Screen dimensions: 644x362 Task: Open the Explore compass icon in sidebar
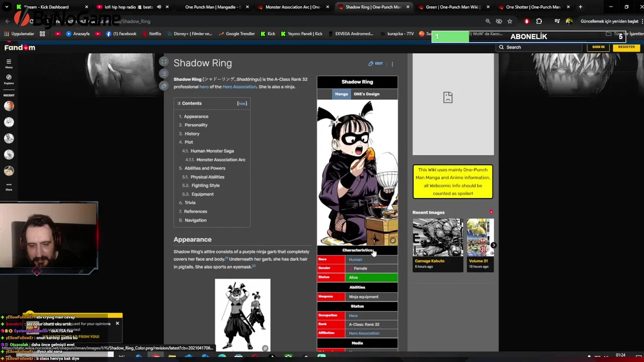coord(9,79)
